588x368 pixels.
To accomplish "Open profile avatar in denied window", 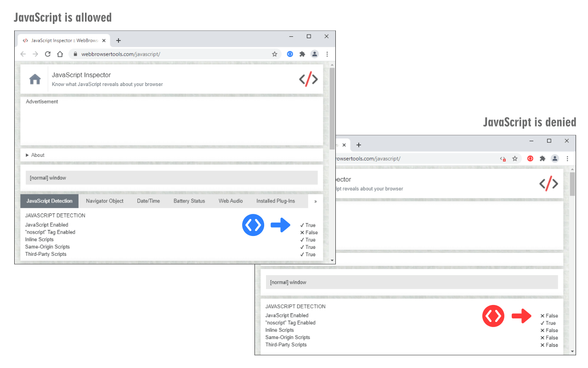I will tap(555, 158).
